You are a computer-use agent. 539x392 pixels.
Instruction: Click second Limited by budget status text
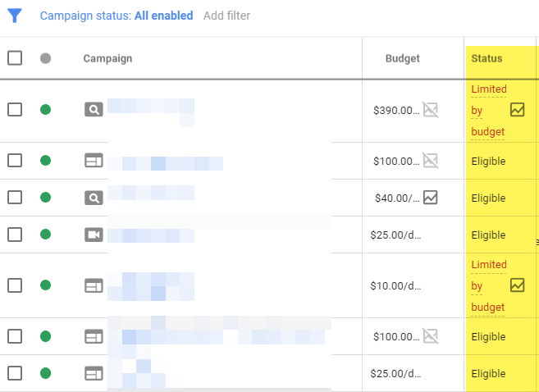[x=489, y=285]
